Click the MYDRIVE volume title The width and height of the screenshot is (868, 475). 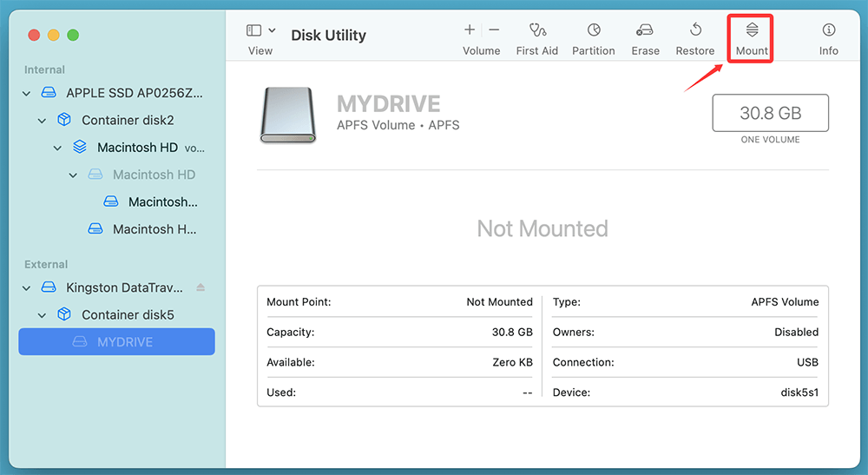click(x=389, y=103)
